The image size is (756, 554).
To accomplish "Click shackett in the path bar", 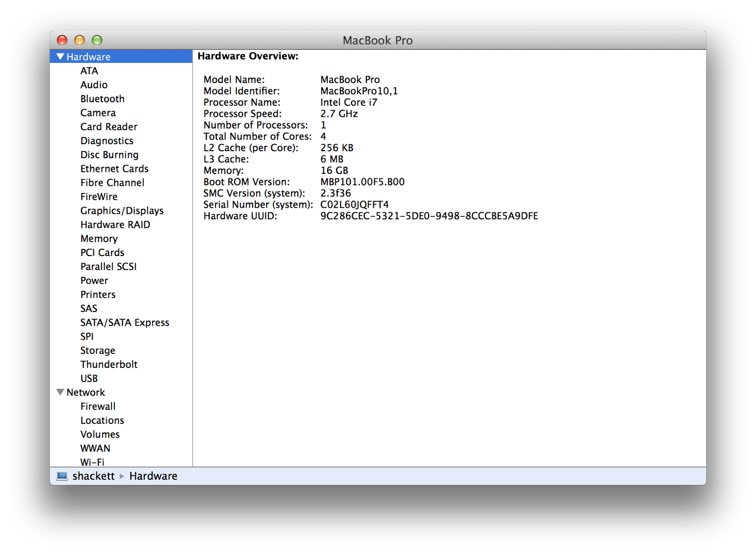I will pos(93,476).
